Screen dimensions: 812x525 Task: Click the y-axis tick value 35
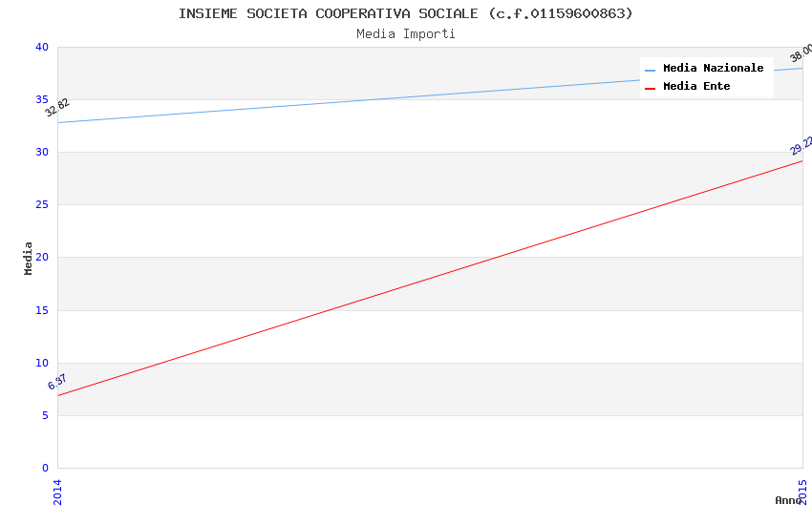42,99
